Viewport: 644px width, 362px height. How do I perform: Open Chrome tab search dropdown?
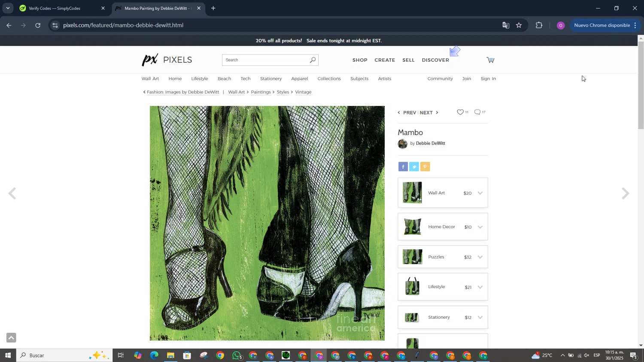pyautogui.click(x=8, y=8)
